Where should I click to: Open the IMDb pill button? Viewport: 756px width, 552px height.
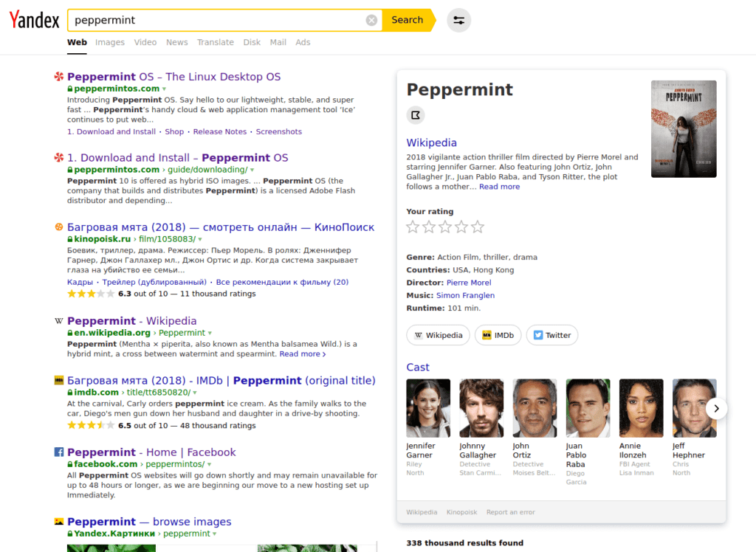click(x=498, y=335)
